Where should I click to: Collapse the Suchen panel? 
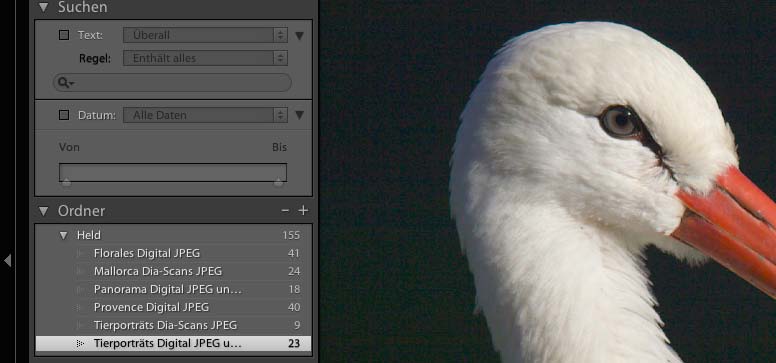[44, 7]
